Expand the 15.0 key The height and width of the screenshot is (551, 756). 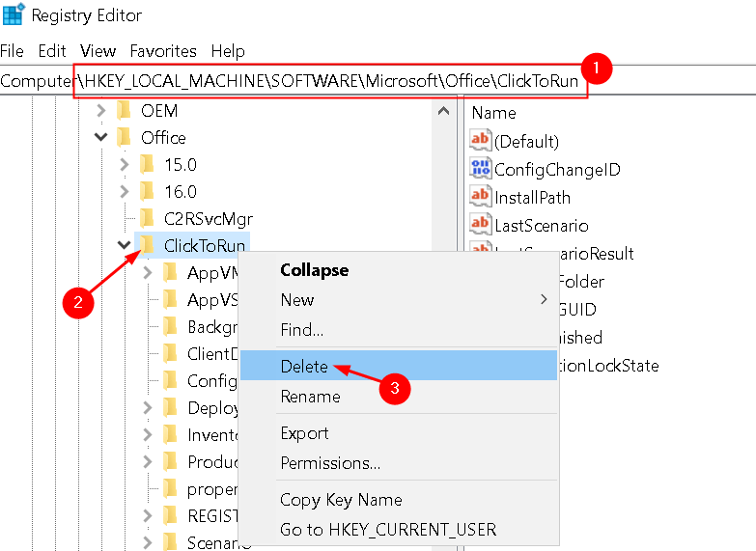click(x=125, y=165)
